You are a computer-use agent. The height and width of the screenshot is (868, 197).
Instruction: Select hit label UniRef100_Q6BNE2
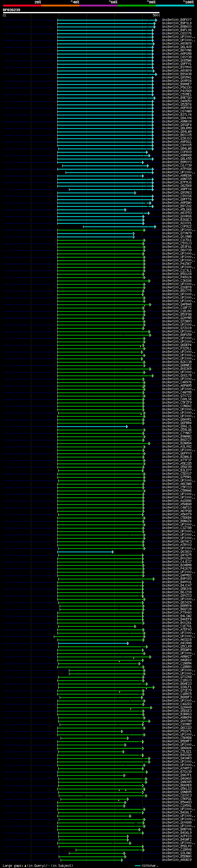177,365
